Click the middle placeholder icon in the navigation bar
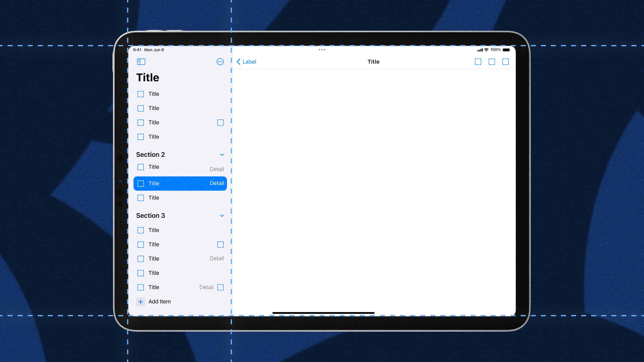The image size is (644, 362). coord(492,62)
